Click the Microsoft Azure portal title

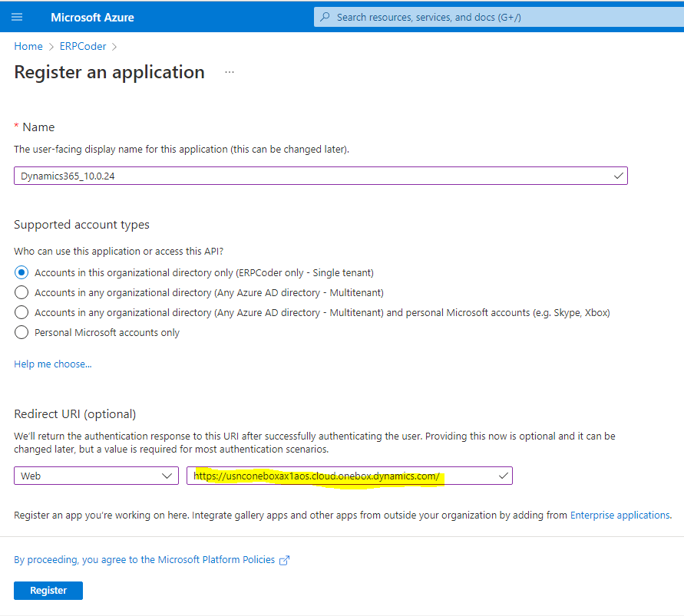point(92,18)
